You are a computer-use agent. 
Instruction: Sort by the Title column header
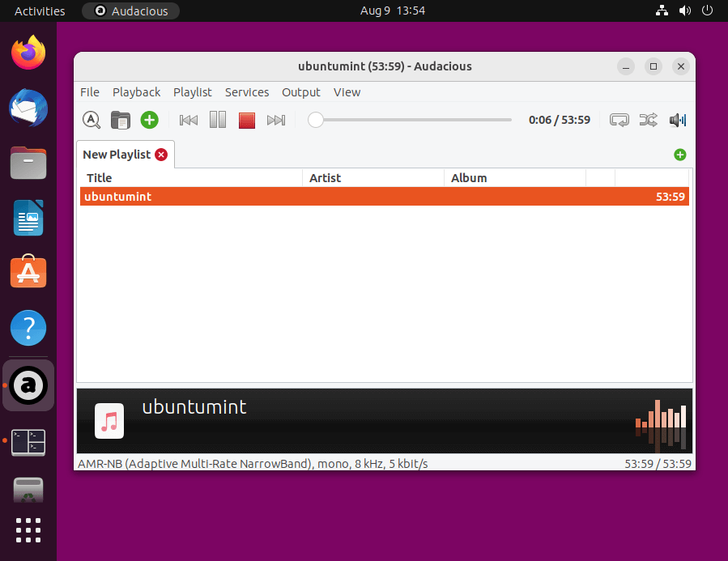[x=191, y=178]
